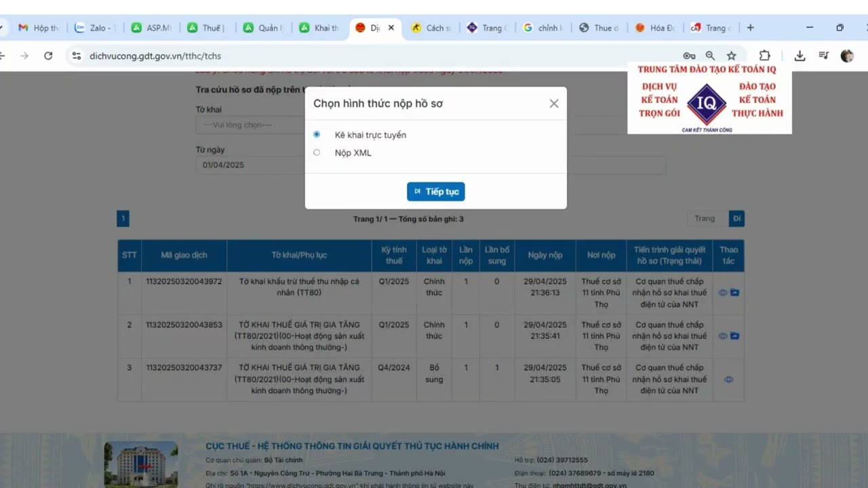
Task: Switch to the Hóa Đc browser tab
Action: click(x=655, y=28)
